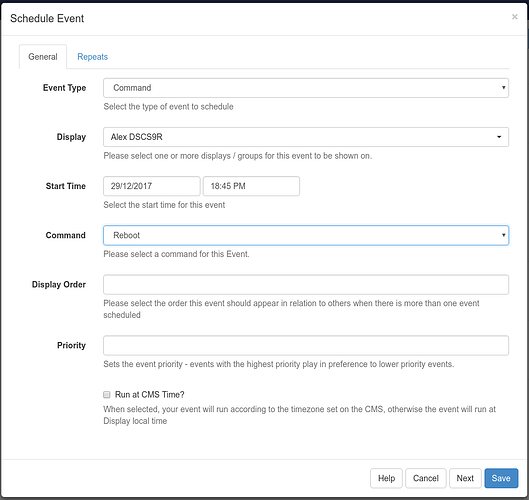Click the Next button
This screenshot has width=529, height=500.
[465, 478]
